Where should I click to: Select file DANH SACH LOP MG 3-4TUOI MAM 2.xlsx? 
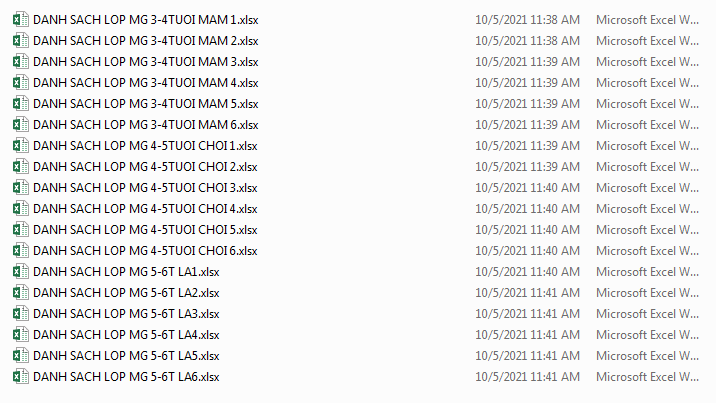pos(146,41)
